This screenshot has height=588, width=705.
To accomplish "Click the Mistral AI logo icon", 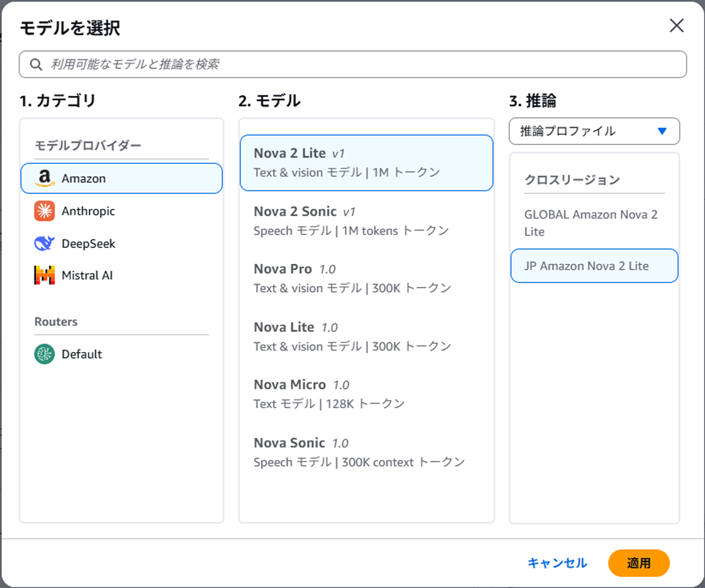I will tap(45, 275).
